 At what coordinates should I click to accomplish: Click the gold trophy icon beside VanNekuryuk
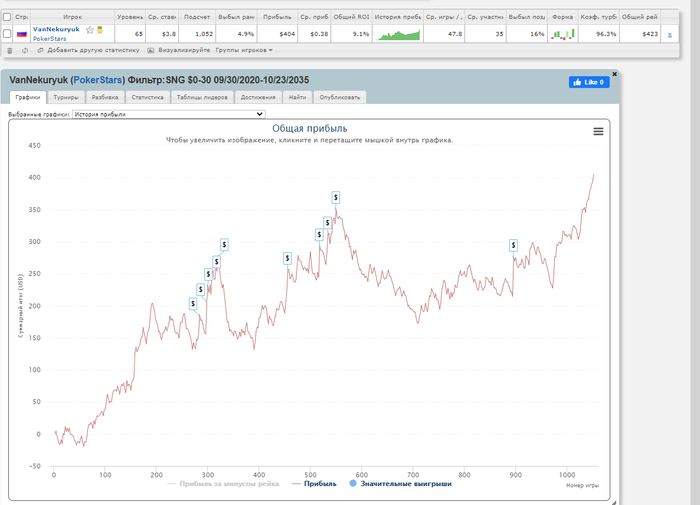pyautogui.click(x=100, y=30)
